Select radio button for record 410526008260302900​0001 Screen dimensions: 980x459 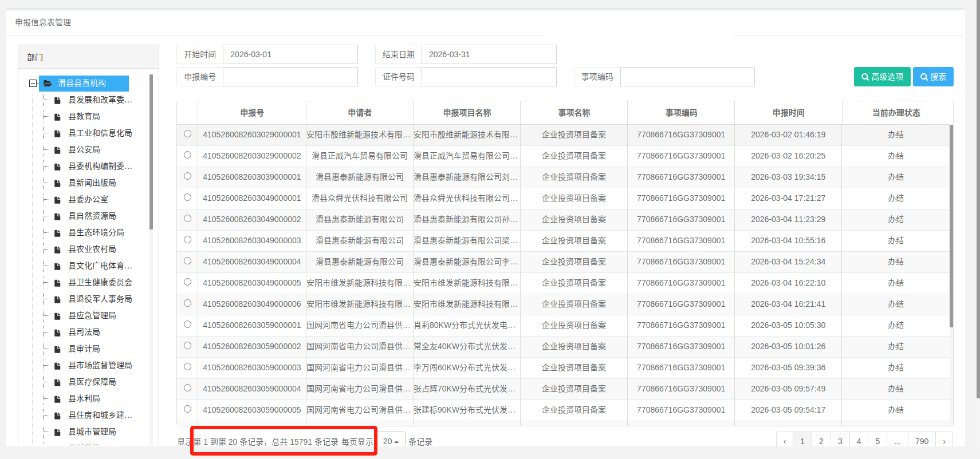coord(187,134)
